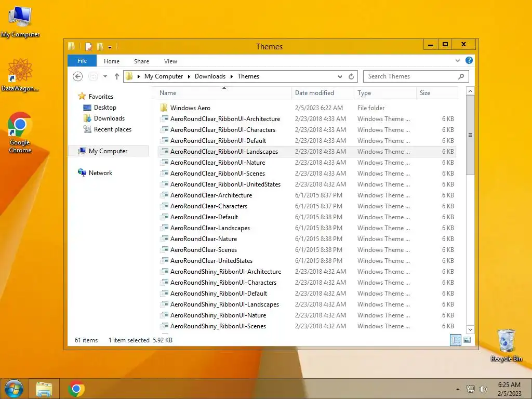Click My Computer in address breadcrumb
Viewport: 532px width, 399px height.
(164, 76)
